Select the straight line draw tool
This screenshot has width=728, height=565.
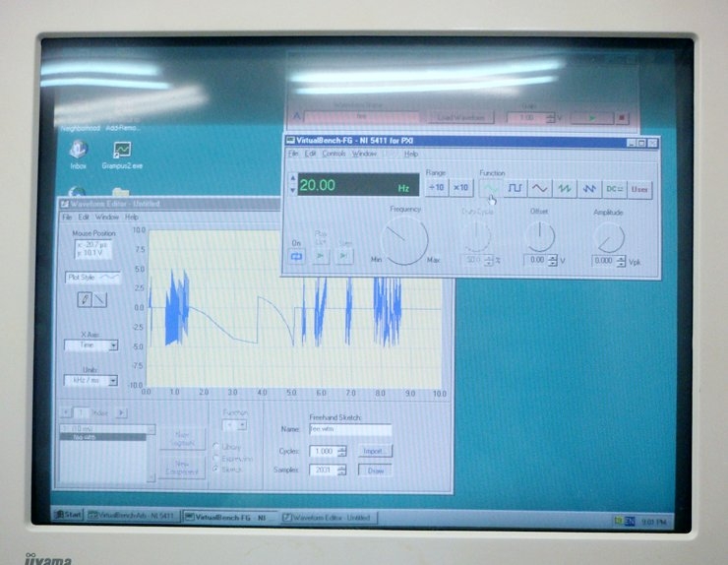pyautogui.click(x=99, y=299)
